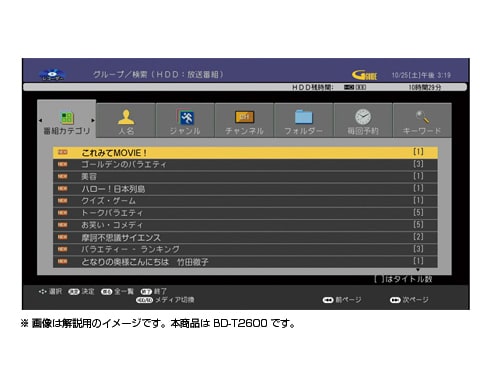Click the 次ページ next page button

tap(409, 300)
